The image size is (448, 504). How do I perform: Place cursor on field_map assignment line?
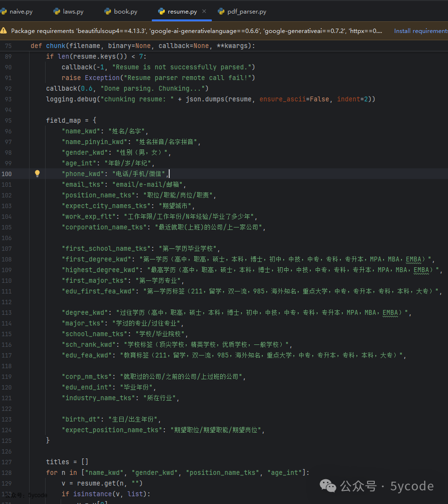click(x=71, y=120)
